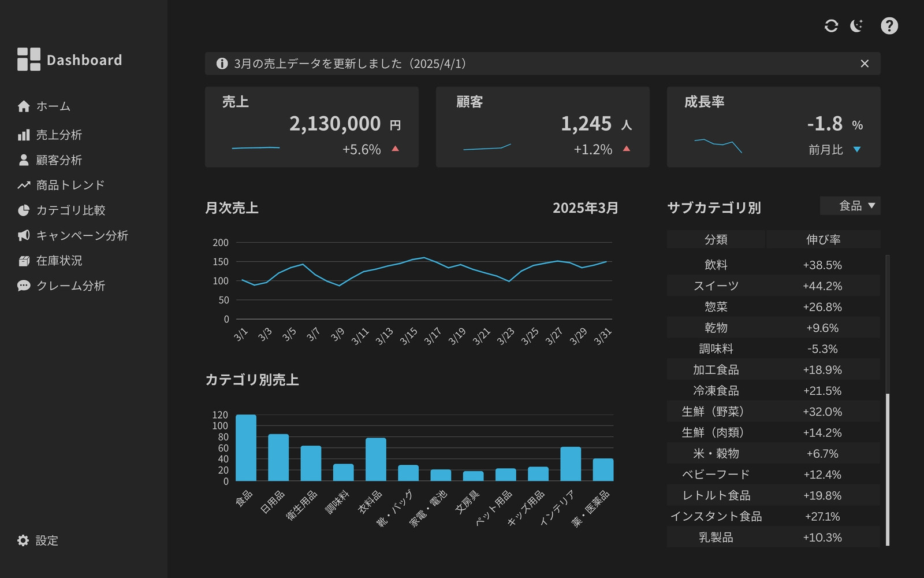The width and height of the screenshot is (924, 578).
Task: Select the スイーツ table row
Action: click(774, 286)
